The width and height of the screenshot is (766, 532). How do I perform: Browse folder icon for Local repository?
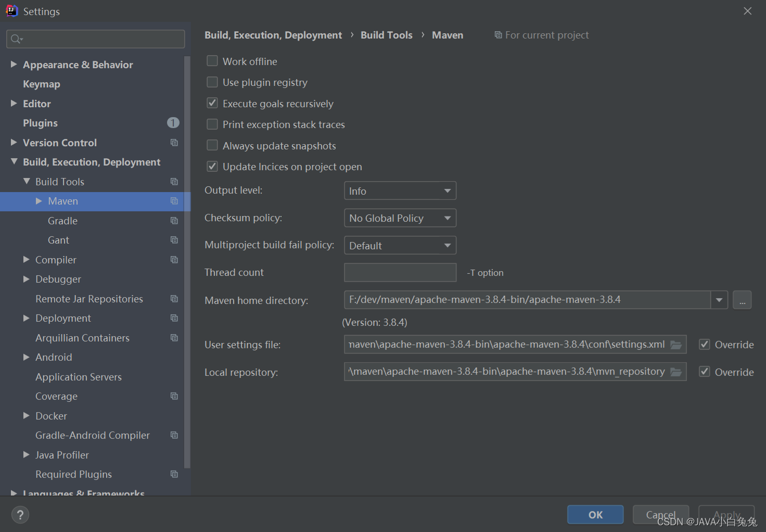click(676, 372)
